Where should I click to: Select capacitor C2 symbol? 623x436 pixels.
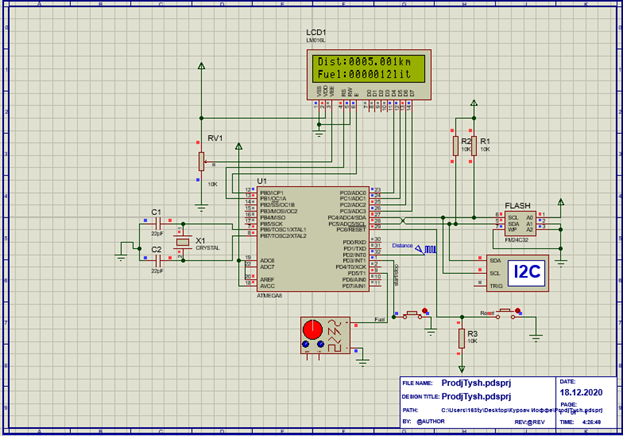pyautogui.click(x=158, y=261)
